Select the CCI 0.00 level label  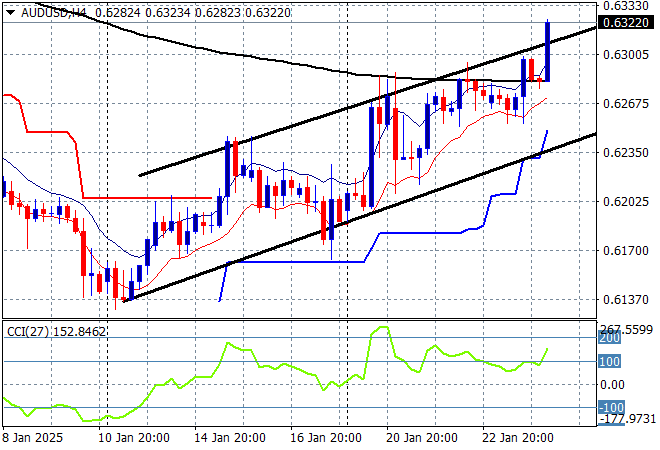click(x=612, y=384)
